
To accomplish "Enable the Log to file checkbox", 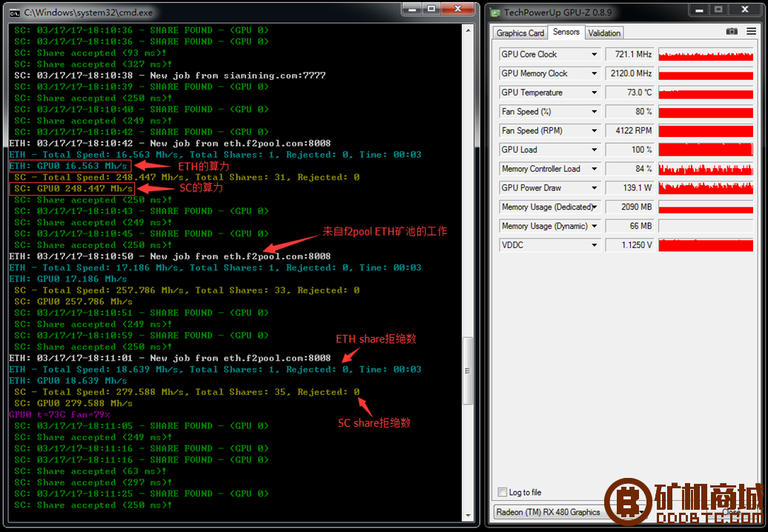I will pos(502,492).
